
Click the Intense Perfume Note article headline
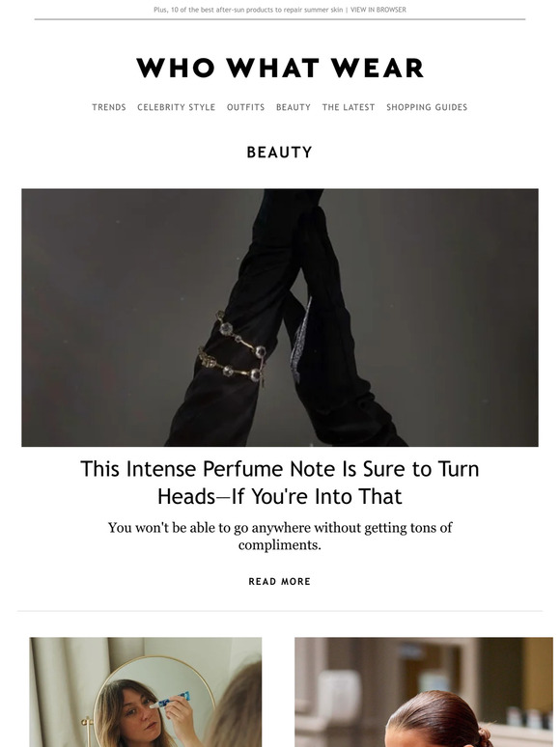pyautogui.click(x=280, y=483)
